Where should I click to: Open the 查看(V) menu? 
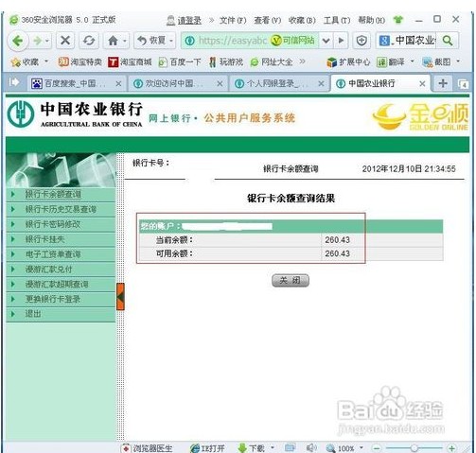coord(268,21)
